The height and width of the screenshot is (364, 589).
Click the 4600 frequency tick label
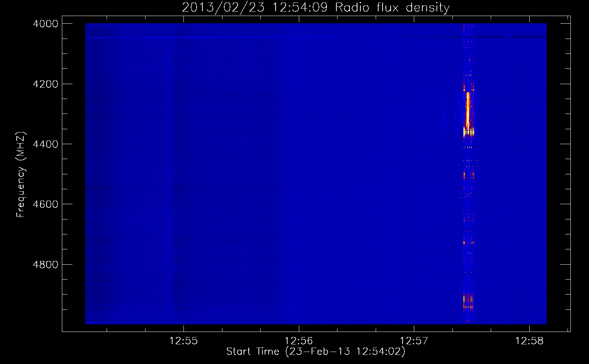[46, 204]
